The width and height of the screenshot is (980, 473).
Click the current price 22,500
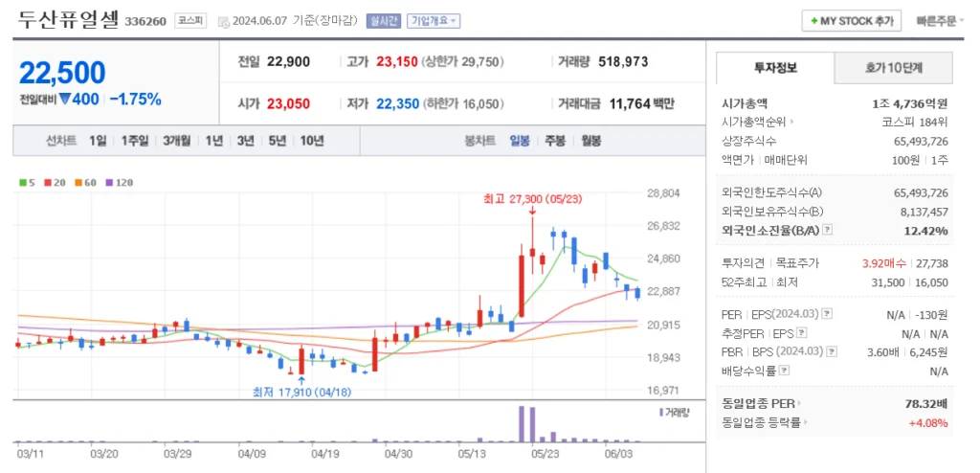(x=62, y=73)
